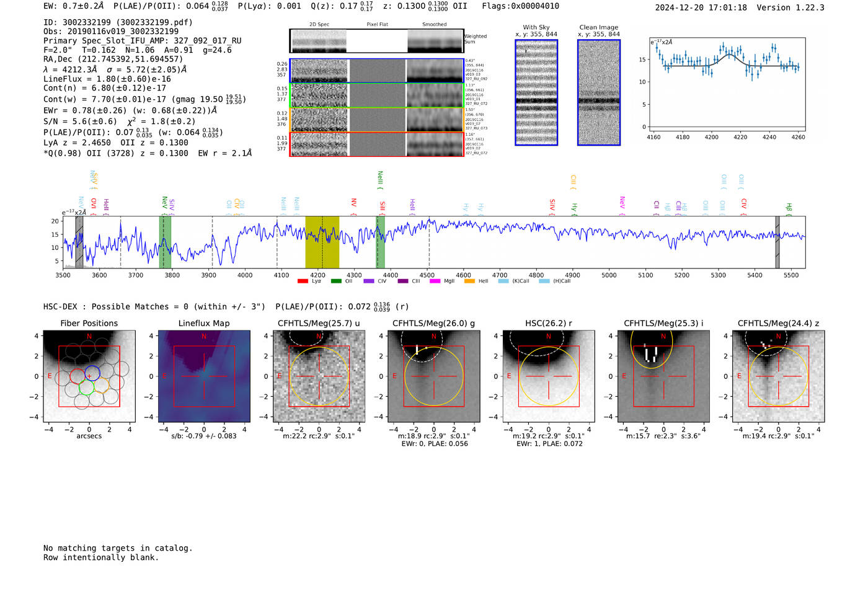Select the green-outlined fiber row v019_01
This screenshot has height=591, width=868.
point(376,96)
